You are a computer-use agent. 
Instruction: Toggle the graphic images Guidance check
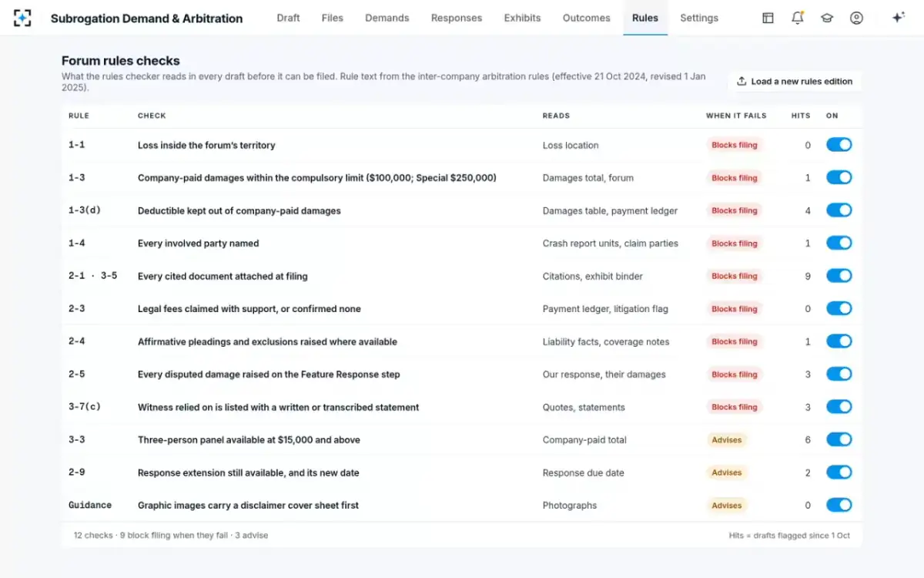pos(839,505)
